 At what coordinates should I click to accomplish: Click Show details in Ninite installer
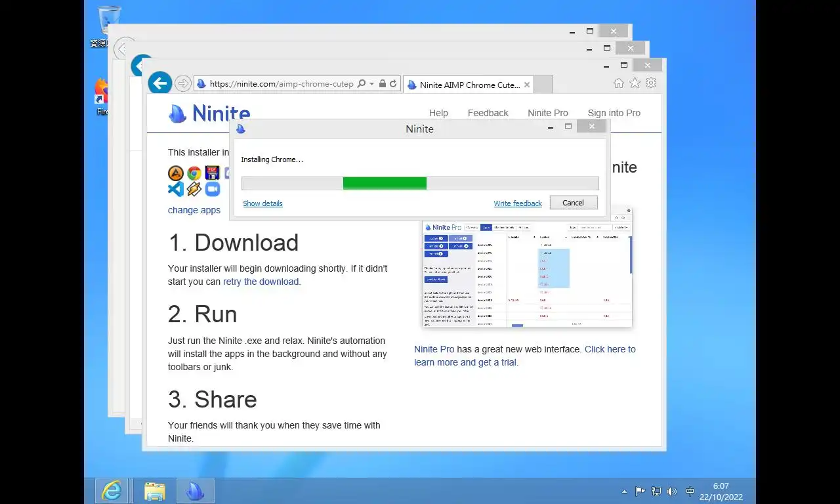tap(262, 203)
